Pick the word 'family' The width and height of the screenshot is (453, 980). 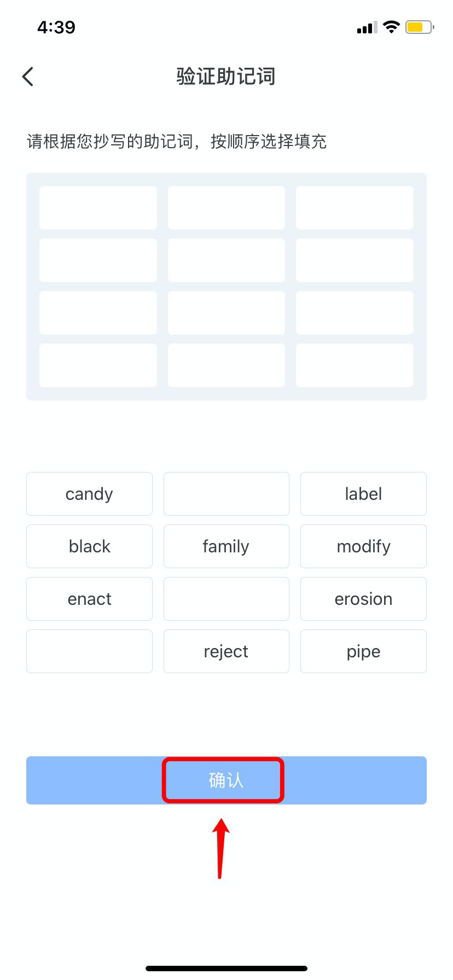(x=226, y=546)
